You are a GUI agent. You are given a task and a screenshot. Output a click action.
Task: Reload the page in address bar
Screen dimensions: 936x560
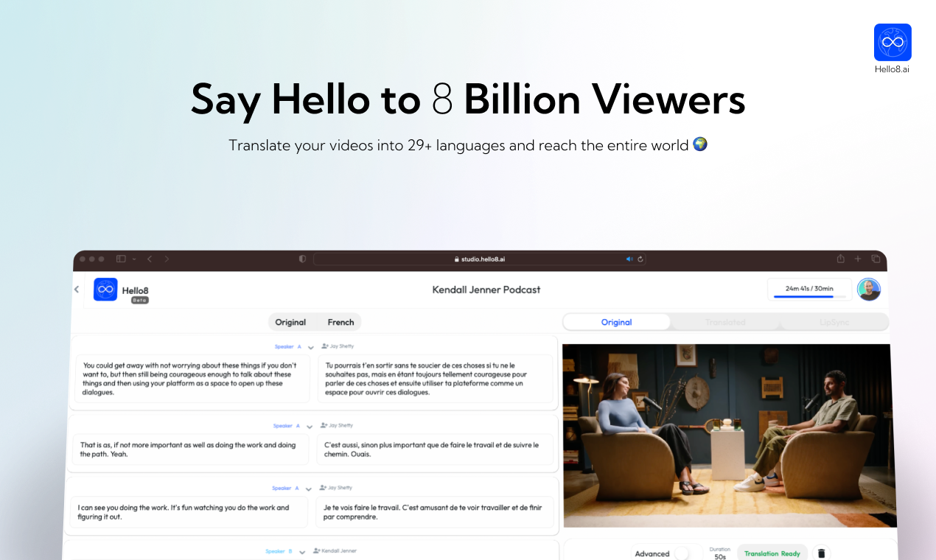640,259
